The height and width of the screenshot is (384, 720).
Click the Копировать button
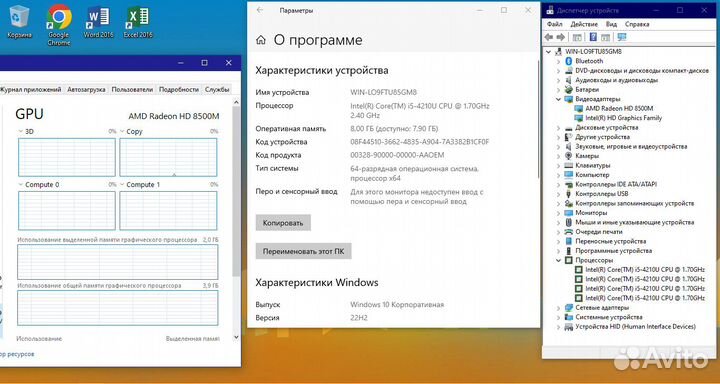[x=283, y=223]
